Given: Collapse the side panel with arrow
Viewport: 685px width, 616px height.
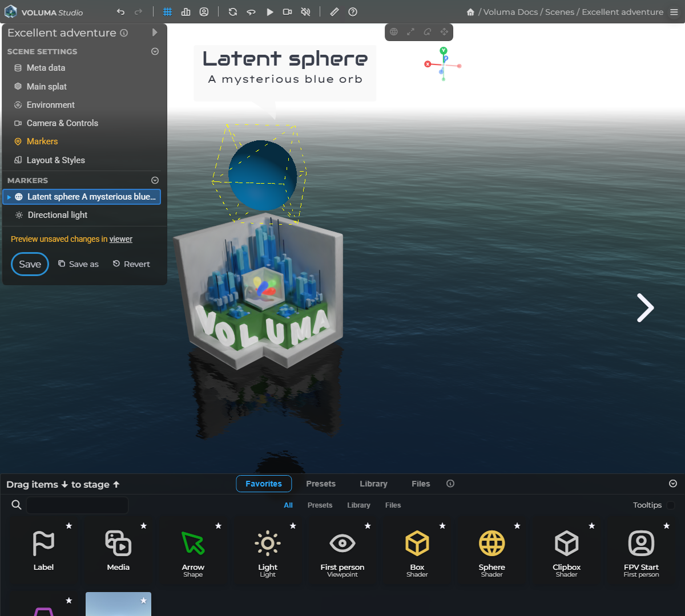Looking at the screenshot, I should pyautogui.click(x=155, y=33).
